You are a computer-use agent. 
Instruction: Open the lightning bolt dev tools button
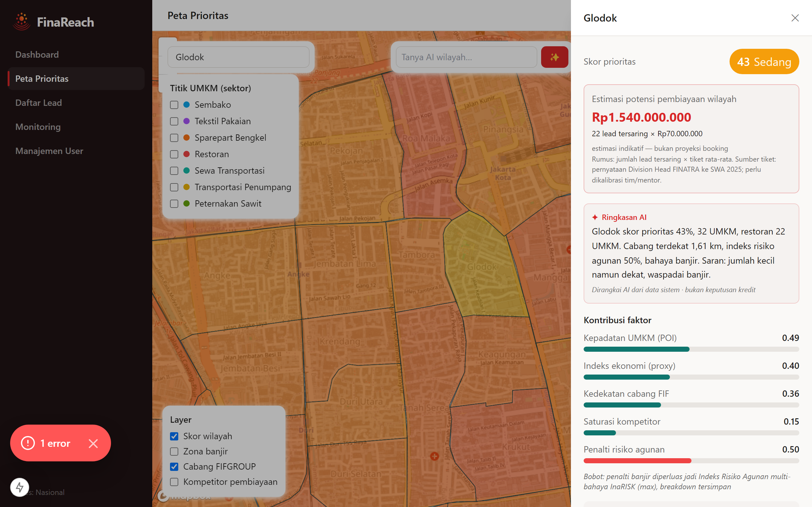coord(19,487)
